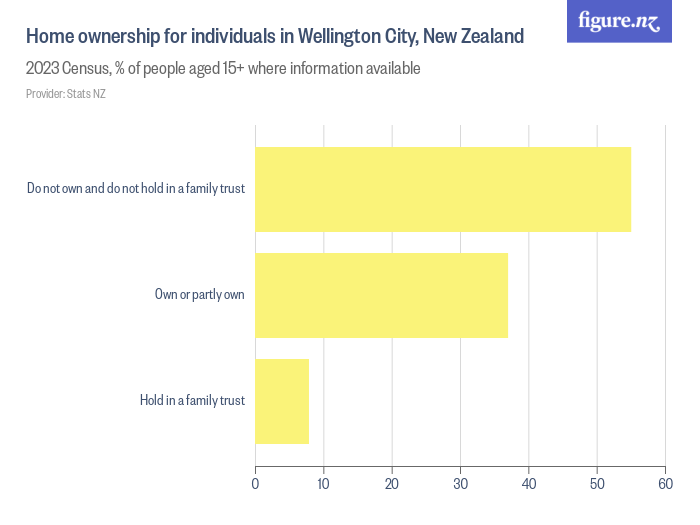Select the 40 tick label on the x-axis
The height and width of the screenshot is (525, 700).
pos(528,485)
